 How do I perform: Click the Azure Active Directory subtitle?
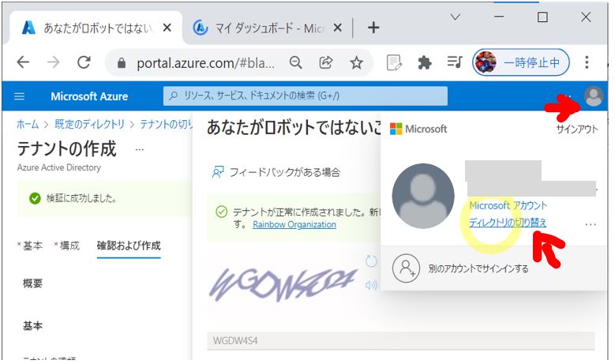[59, 167]
